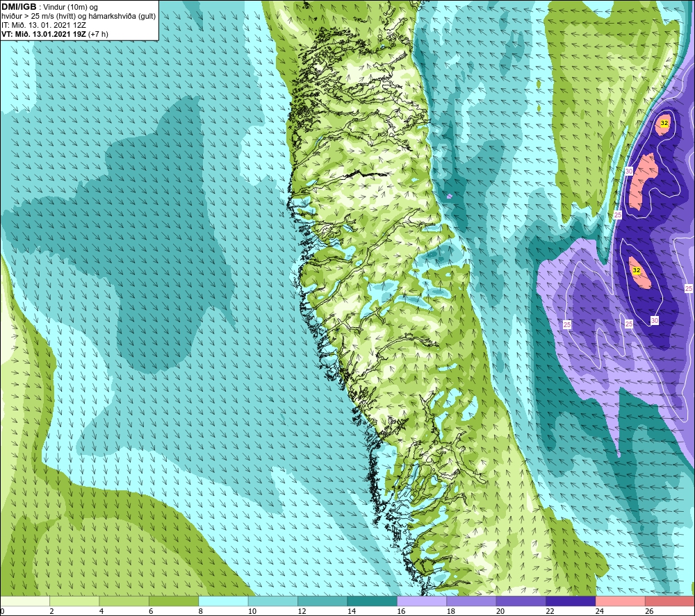Select the 6–8 m/s olive green legend swatch
The image size is (695, 616).
(x=174, y=601)
